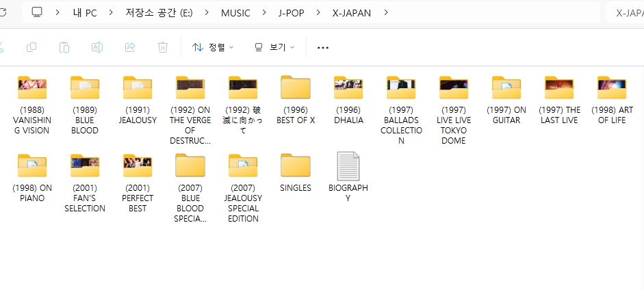
Task: Click the Copy toolbar icon
Action: [31, 47]
